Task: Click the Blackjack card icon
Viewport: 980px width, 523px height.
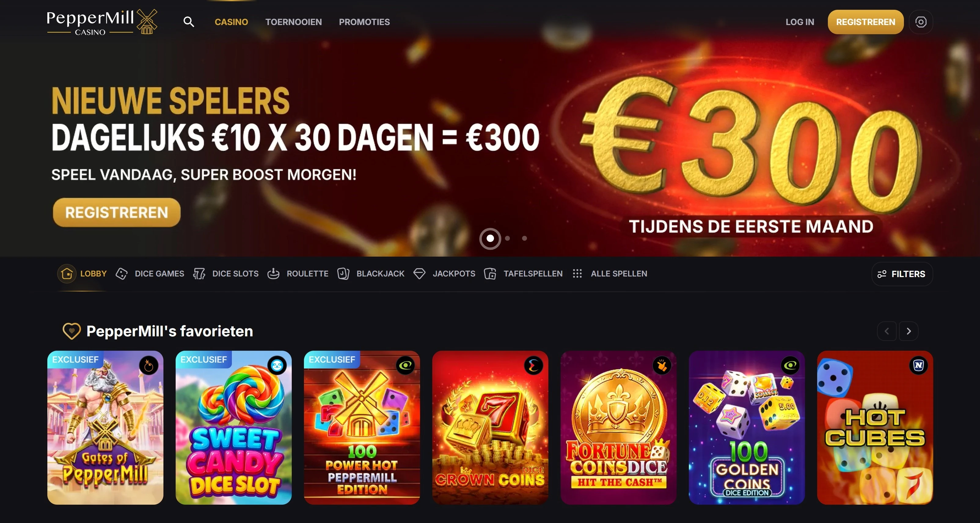Action: [343, 273]
